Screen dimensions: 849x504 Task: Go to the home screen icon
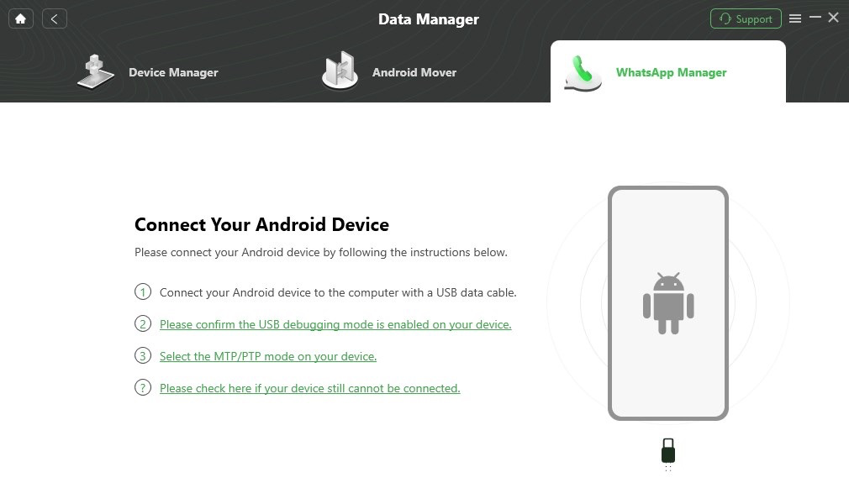(x=20, y=19)
